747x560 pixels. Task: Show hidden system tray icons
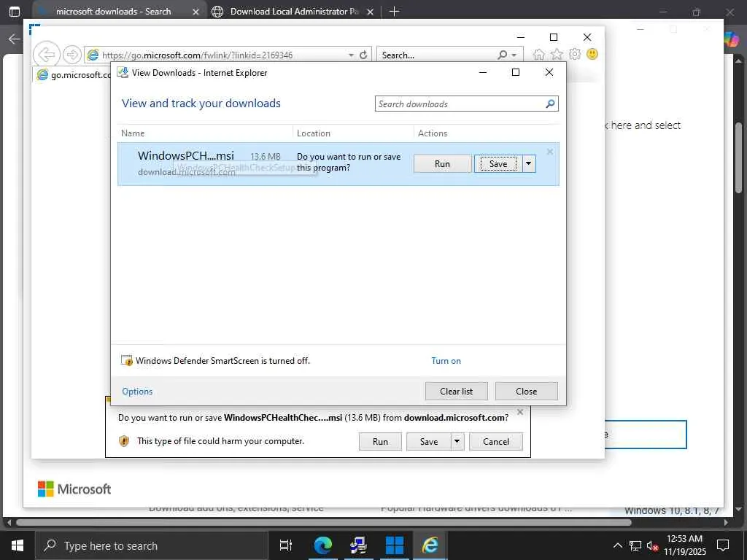pyautogui.click(x=617, y=545)
